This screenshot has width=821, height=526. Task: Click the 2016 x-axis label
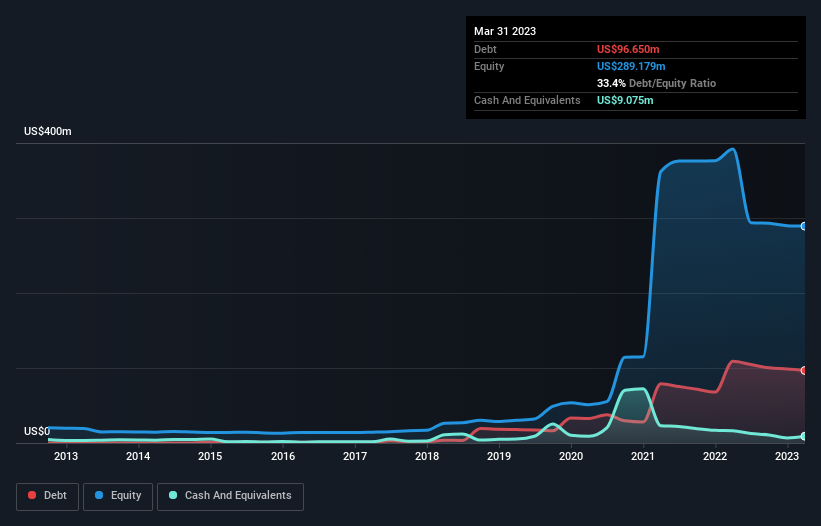(x=283, y=456)
